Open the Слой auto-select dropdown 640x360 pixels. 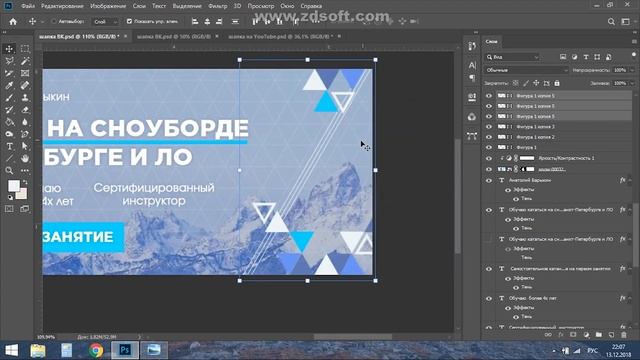(x=106, y=22)
